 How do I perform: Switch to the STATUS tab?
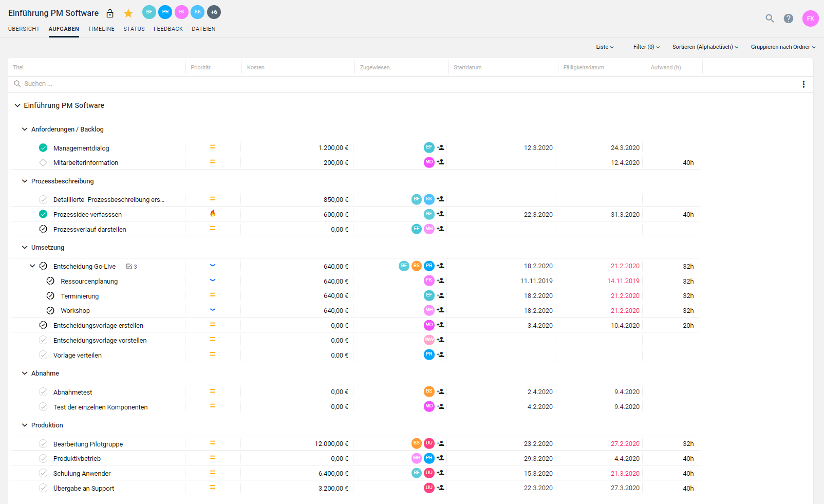[x=134, y=29]
